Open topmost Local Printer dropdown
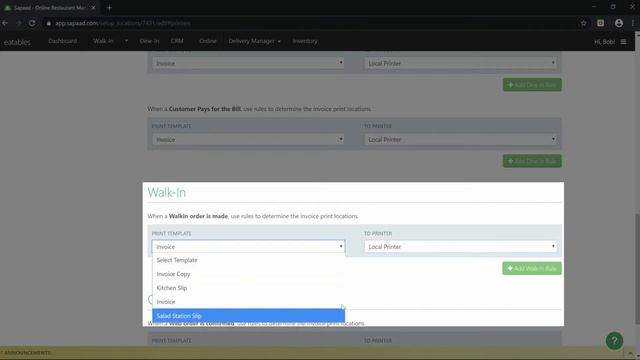Image resolution: width=640 pixels, height=360 pixels. pyautogui.click(x=461, y=63)
